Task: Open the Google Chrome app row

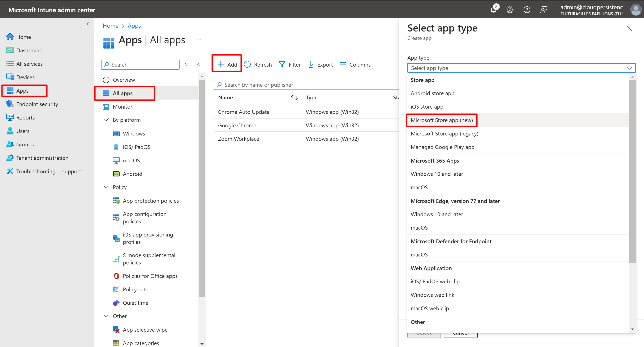Action: point(306,125)
